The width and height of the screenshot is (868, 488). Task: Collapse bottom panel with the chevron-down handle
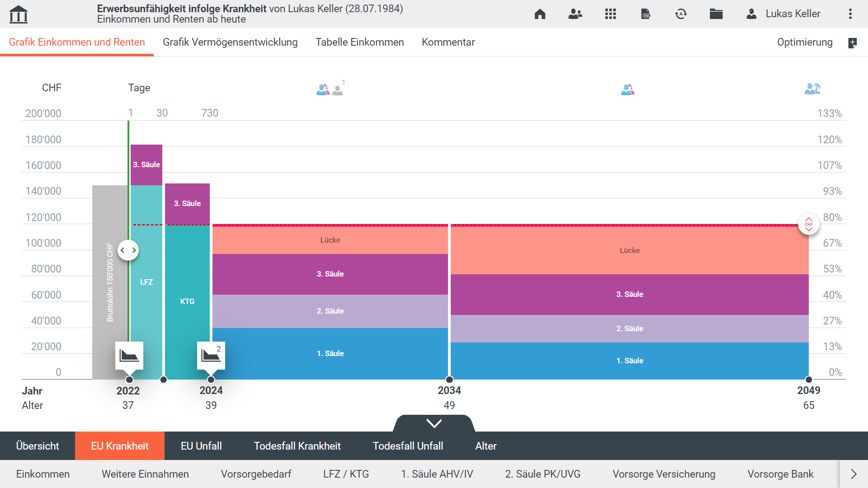point(434,423)
